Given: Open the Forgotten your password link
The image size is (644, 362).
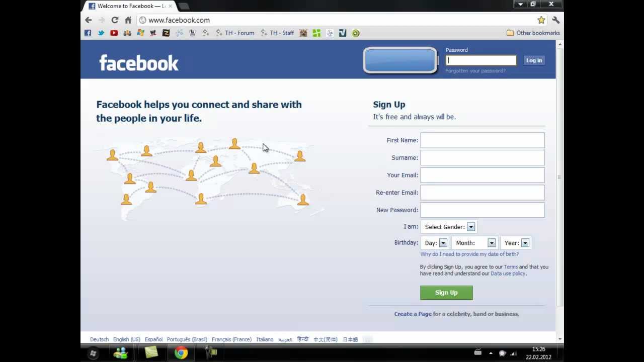Looking at the screenshot, I should click(x=475, y=71).
